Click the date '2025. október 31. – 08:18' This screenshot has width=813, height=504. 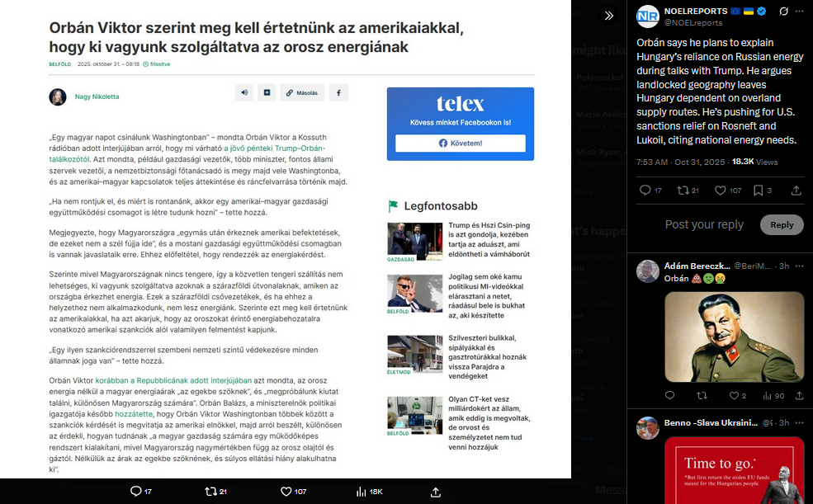point(108,64)
